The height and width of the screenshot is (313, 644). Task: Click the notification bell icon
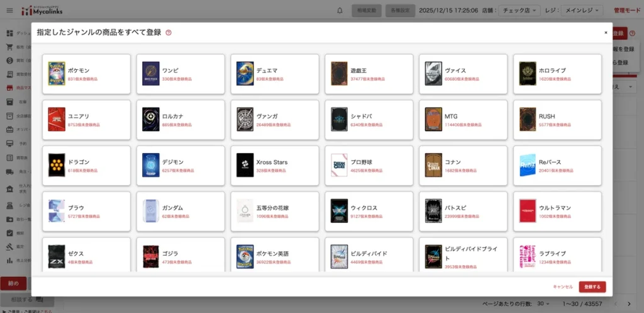click(x=340, y=11)
